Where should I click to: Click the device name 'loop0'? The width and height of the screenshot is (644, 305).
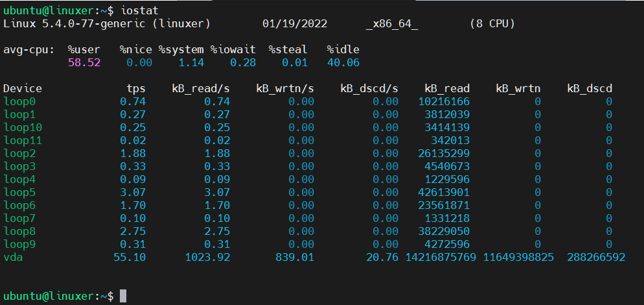coord(19,102)
